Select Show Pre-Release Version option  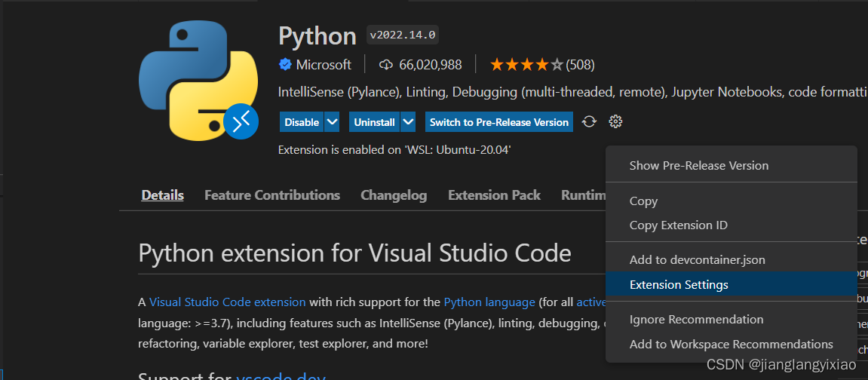[x=698, y=166]
